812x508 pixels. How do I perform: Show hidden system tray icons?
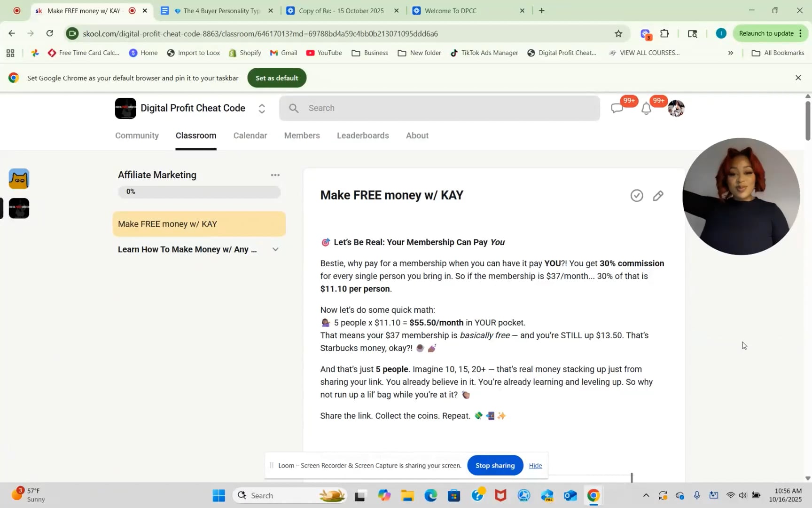pos(646,495)
